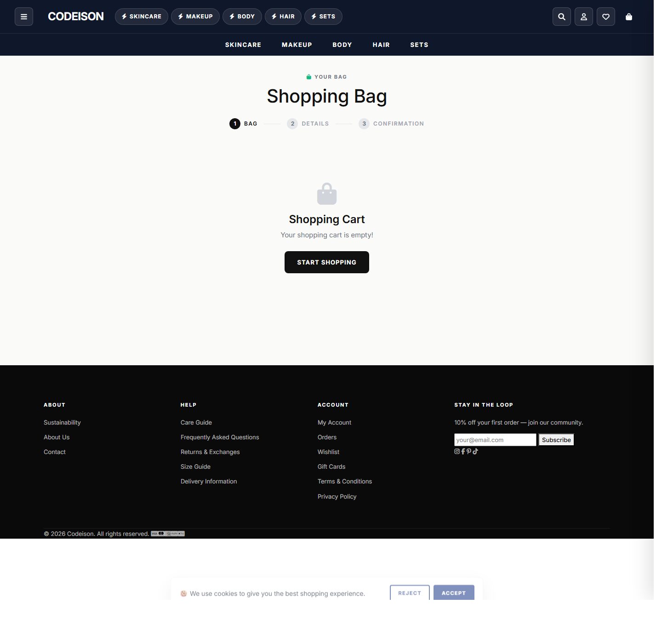Click Subscribe in the newsletter section
Screen dimensions: 662x644
[x=556, y=440]
